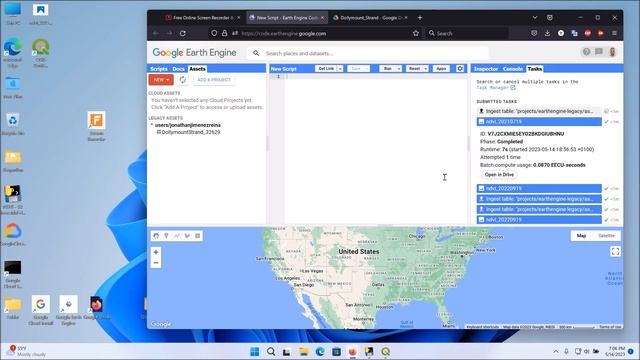The image size is (640, 360).
Task: Bookmark this page star icon
Action: point(416,33)
